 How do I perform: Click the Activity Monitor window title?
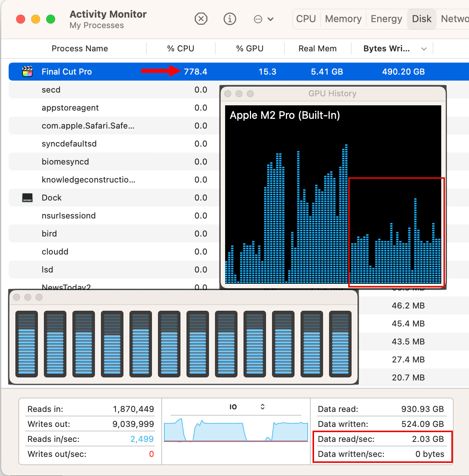108,14
